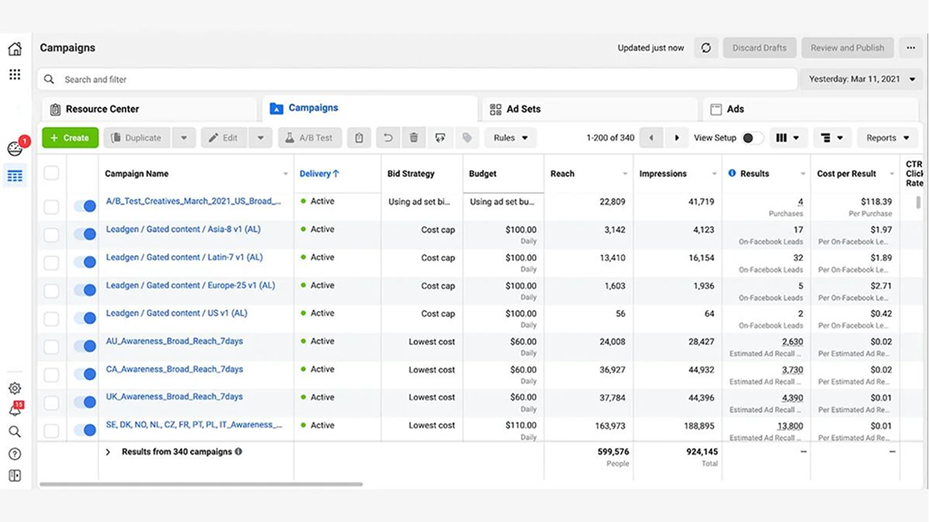Toggle the View Setup switch

click(x=752, y=138)
